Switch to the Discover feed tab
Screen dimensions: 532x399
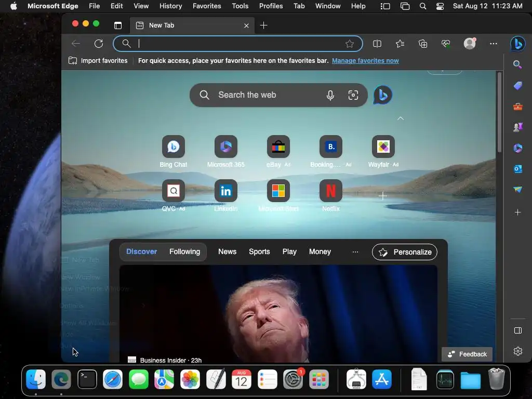point(141,252)
